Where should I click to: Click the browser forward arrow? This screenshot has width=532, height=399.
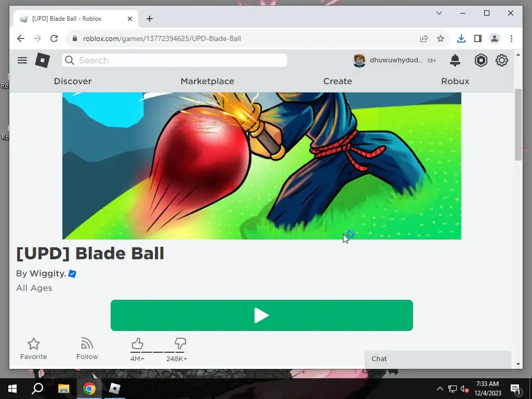(37, 38)
